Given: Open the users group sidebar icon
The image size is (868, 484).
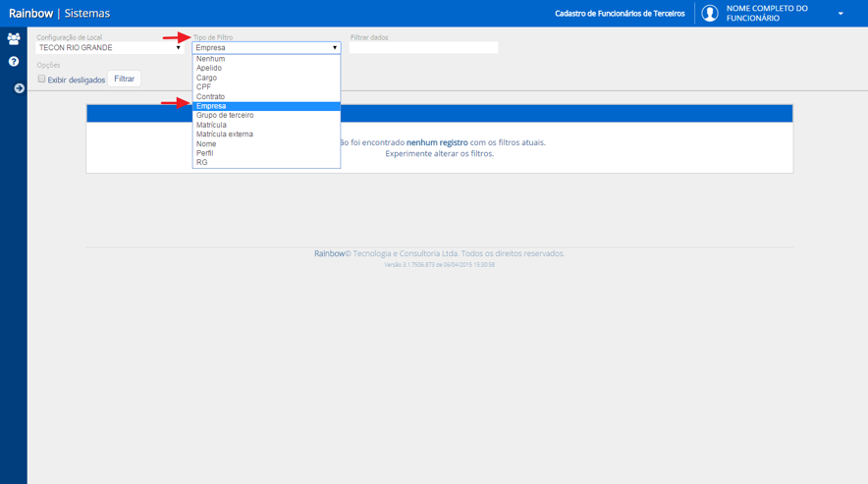Looking at the screenshot, I should 14,38.
